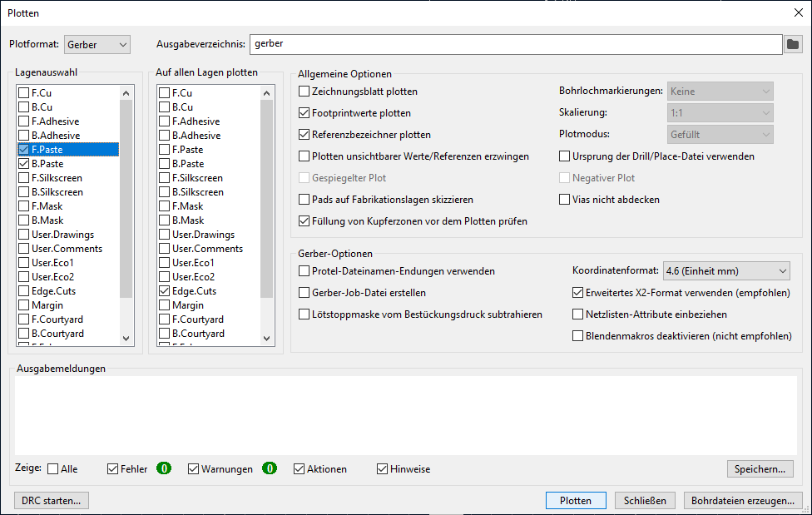This screenshot has height=515, width=812.
Task: Disable 'Erweitertes X2-Format verwenden' checkbox
Action: [x=578, y=293]
